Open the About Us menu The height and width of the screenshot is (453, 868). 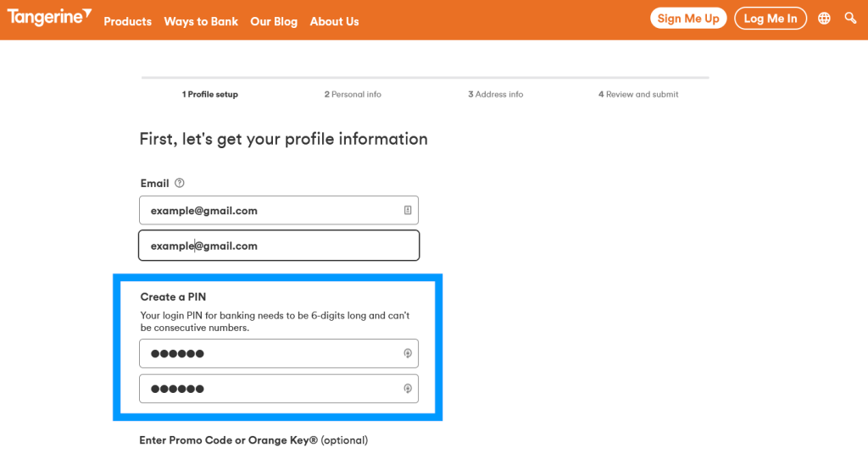[334, 21]
